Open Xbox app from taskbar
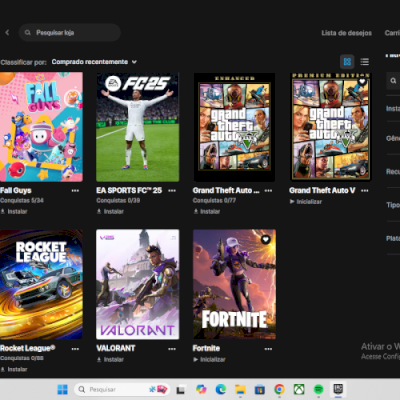 tap(299, 389)
